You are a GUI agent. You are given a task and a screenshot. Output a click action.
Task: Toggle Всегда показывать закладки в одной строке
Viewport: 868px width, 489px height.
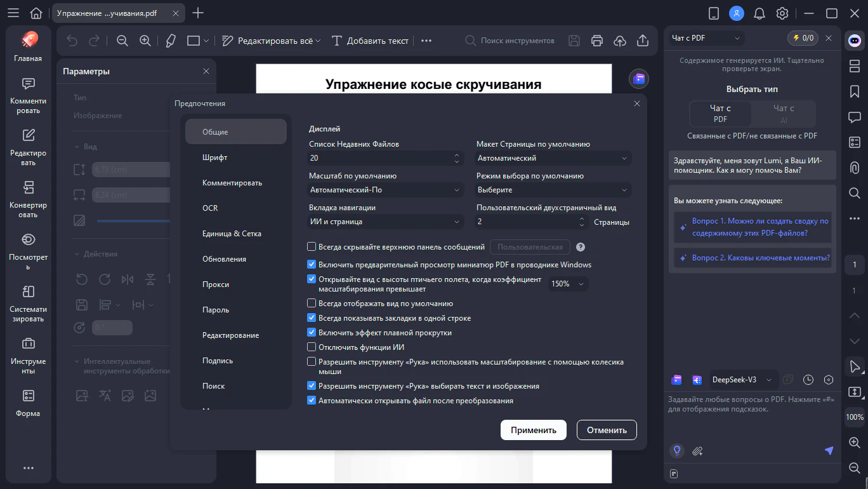tap(312, 318)
